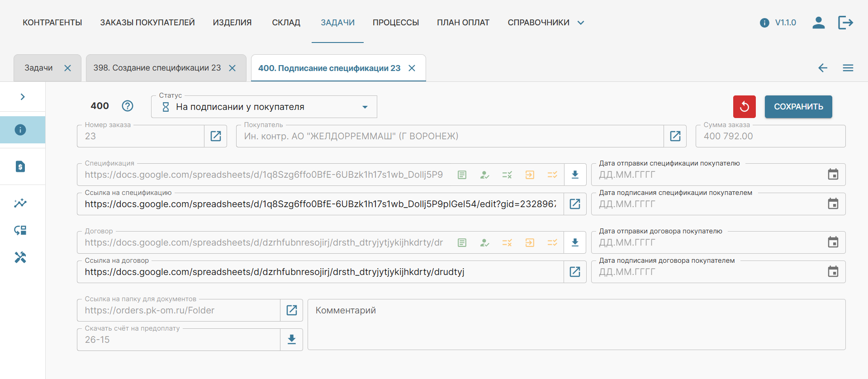Click into the Комментарий text field
This screenshot has width=868, height=379.
[576, 324]
